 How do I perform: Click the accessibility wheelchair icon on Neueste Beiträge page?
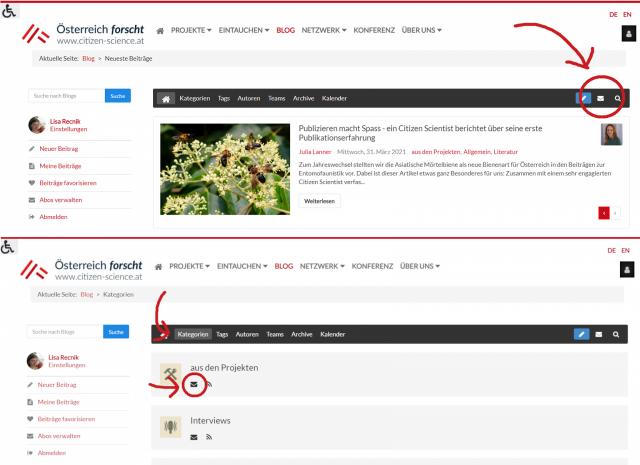click(x=9, y=11)
